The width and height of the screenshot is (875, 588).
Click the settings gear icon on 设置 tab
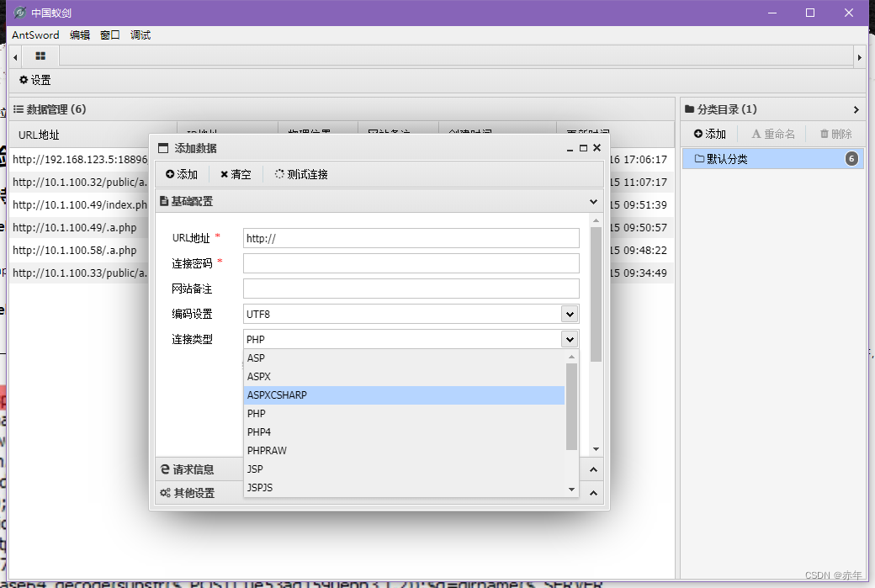tap(24, 80)
